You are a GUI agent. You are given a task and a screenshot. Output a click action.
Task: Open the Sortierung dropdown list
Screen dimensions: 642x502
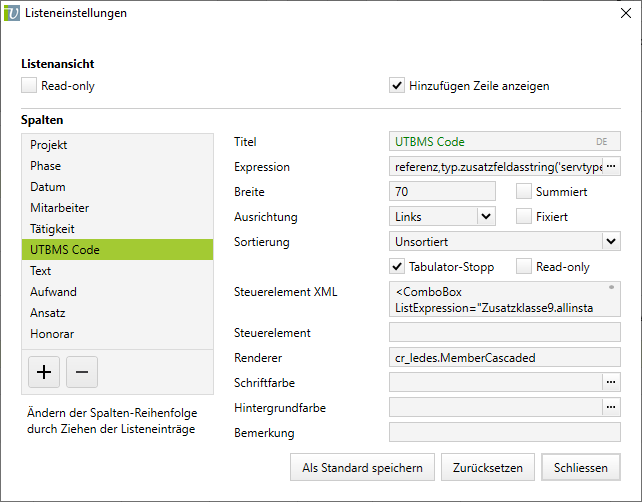point(611,241)
